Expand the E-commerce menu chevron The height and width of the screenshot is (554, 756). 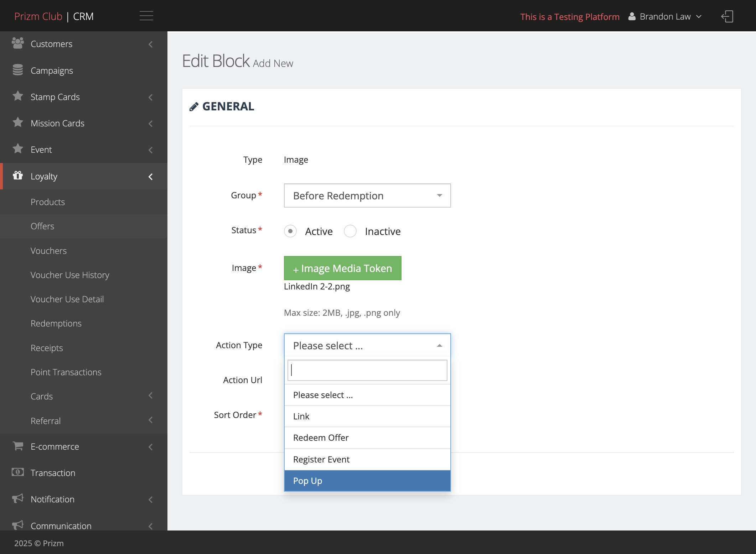pos(151,447)
